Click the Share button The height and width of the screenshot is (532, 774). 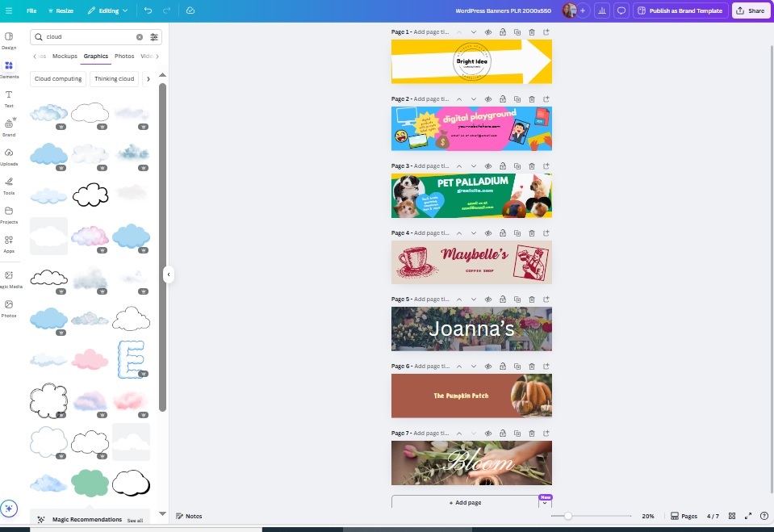(751, 10)
